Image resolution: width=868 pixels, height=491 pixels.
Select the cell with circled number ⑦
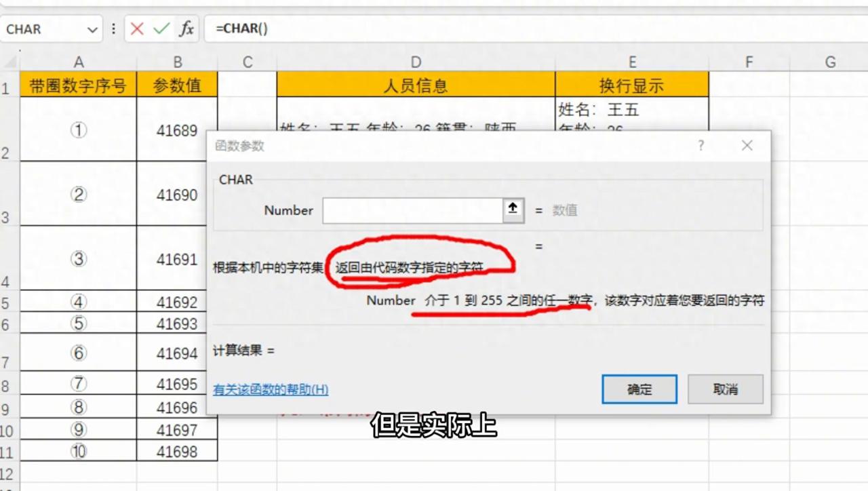pyautogui.click(x=79, y=384)
